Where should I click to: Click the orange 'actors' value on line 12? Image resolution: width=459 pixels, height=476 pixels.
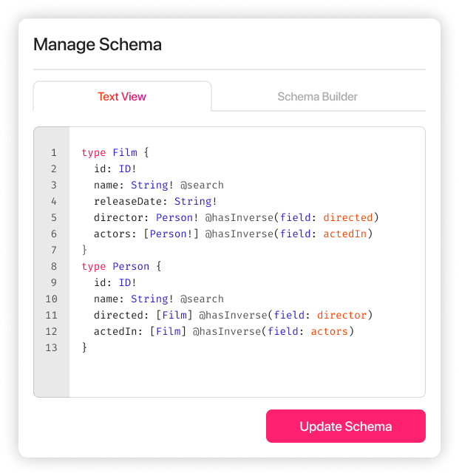pyautogui.click(x=329, y=331)
